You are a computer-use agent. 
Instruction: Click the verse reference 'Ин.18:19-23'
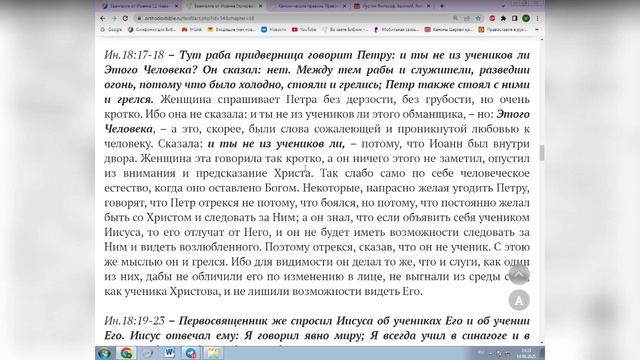coord(134,321)
